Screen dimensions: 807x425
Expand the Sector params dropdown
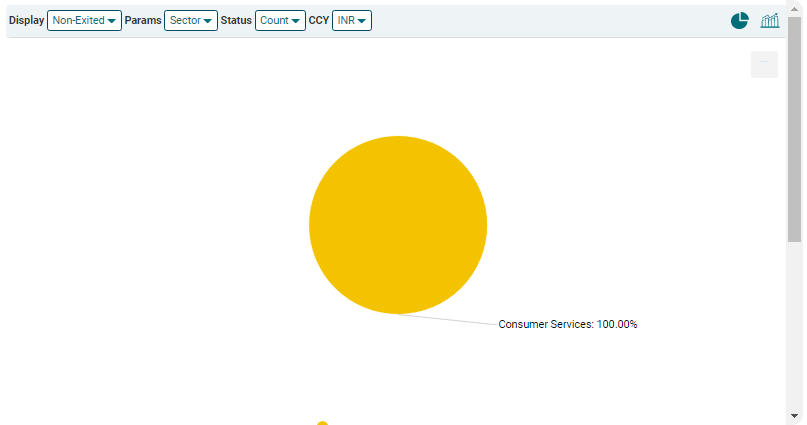click(190, 21)
